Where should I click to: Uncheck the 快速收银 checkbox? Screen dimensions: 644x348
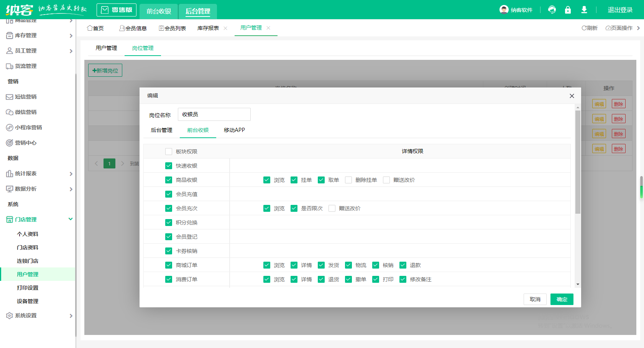pos(169,166)
